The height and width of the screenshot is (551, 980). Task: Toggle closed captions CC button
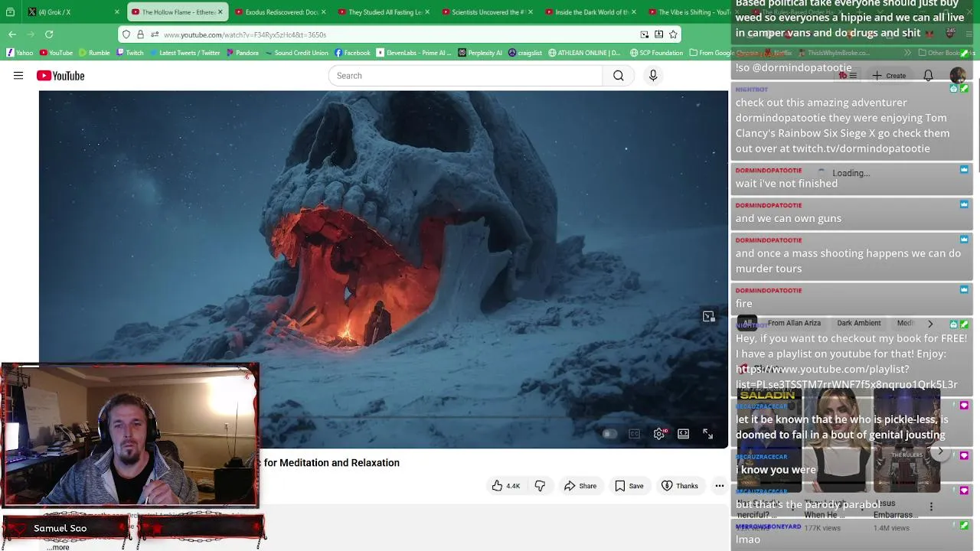point(634,434)
